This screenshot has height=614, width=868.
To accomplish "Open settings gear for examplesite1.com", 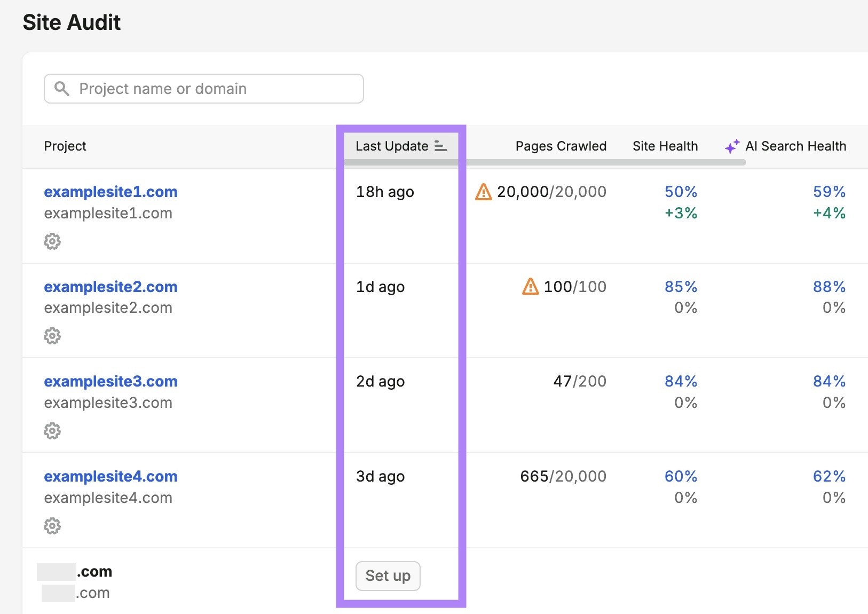I will (52, 241).
